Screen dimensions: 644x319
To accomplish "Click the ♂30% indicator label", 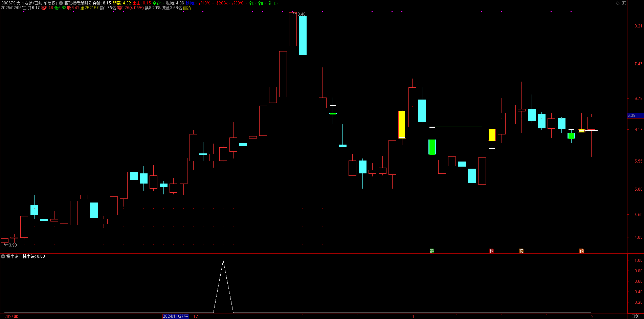I will [239, 3].
